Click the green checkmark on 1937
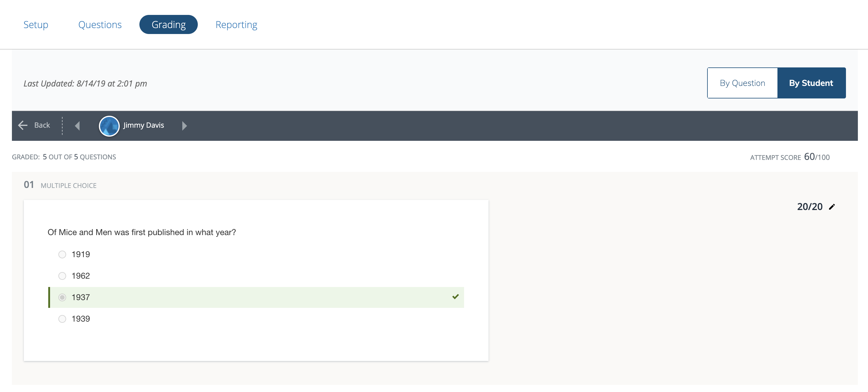This screenshot has height=392, width=868. (x=455, y=297)
